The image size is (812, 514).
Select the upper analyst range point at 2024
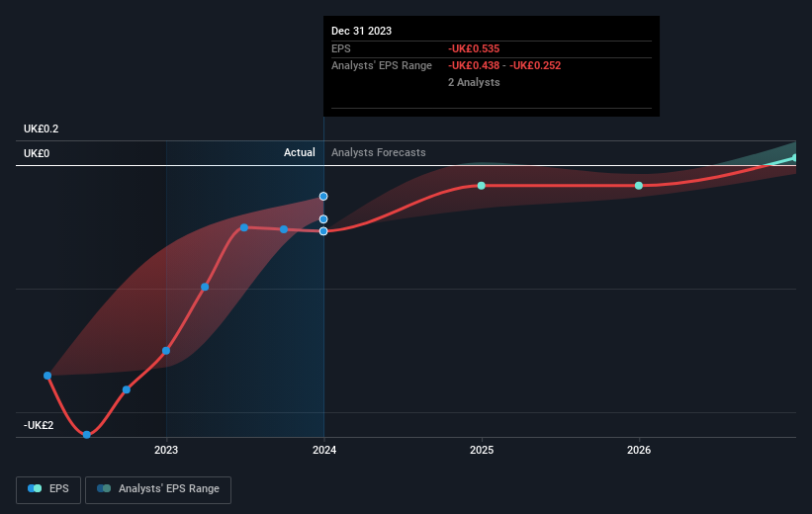coord(323,196)
